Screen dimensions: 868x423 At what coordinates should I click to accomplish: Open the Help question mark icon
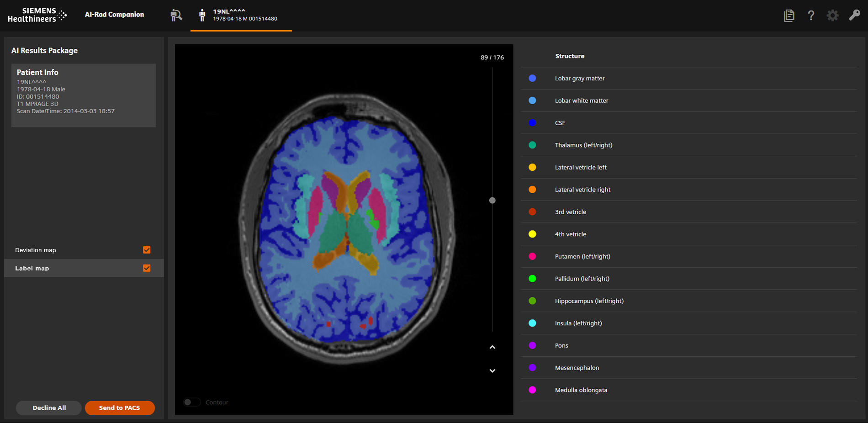tap(811, 15)
